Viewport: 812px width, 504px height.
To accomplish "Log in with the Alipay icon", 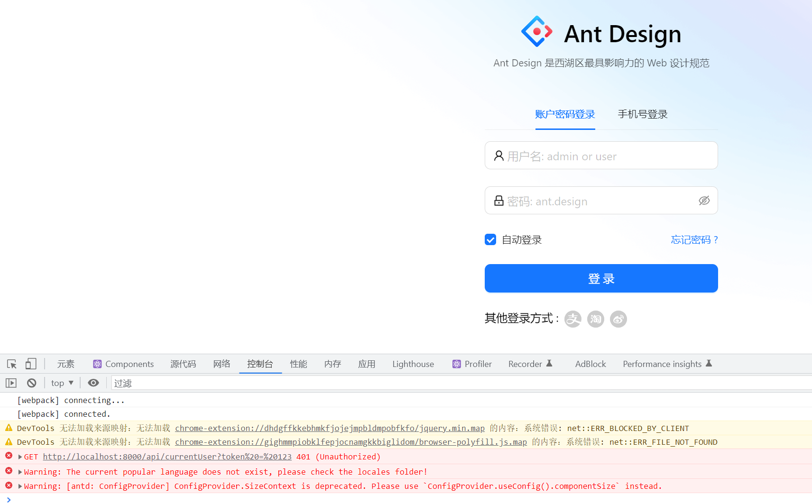I will click(x=573, y=319).
